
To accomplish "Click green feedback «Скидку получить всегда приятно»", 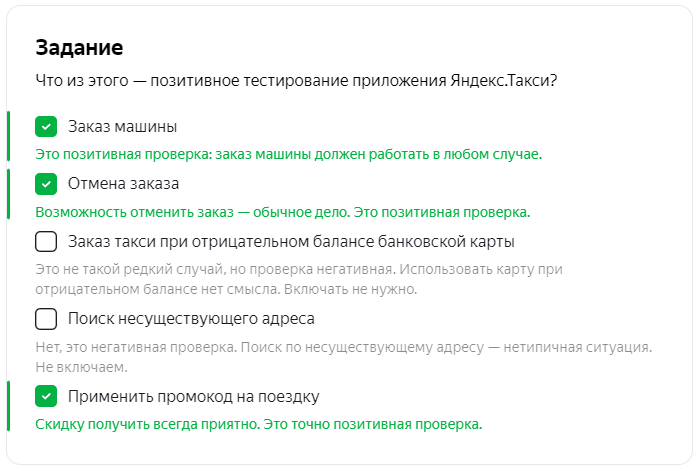I will tap(259, 424).
